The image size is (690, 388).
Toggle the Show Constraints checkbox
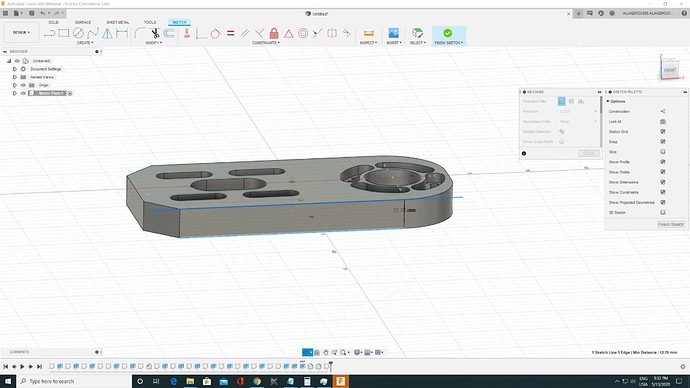pos(663,192)
